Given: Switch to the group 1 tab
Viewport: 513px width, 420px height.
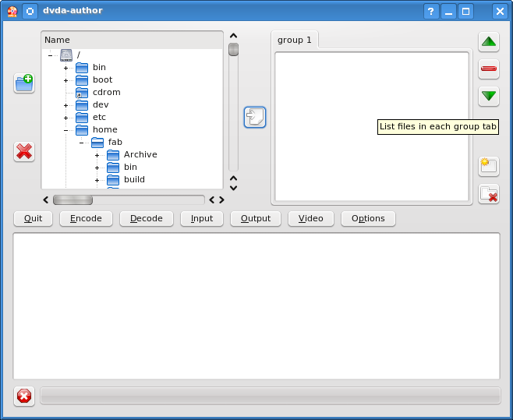Looking at the screenshot, I should 295,40.
